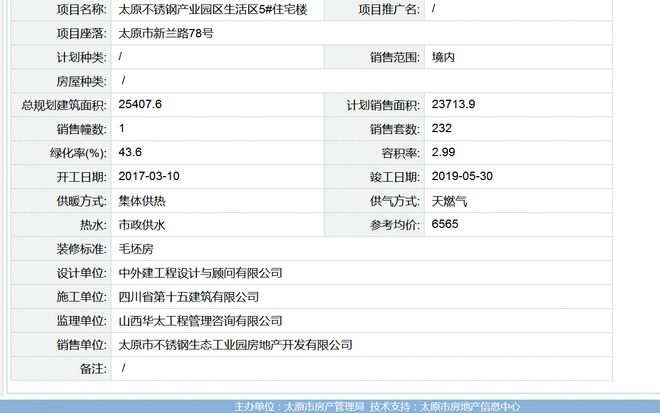Select plot ratio value 2.99
The height and width of the screenshot is (413, 660).
click(443, 152)
